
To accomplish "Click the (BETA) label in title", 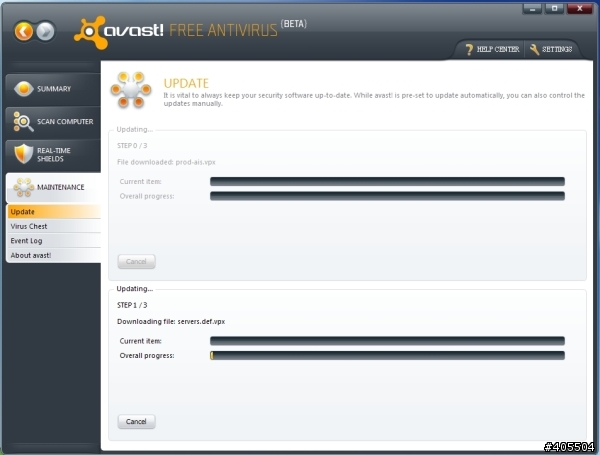I will [293, 24].
